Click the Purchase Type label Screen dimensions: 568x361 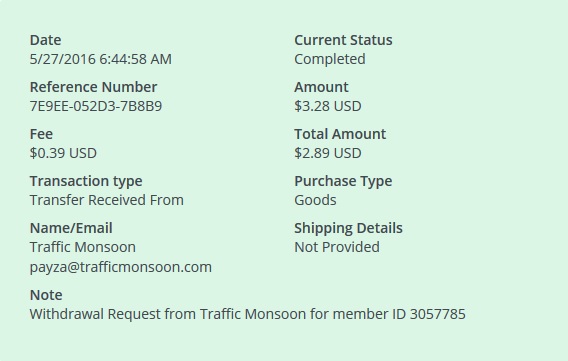(x=343, y=181)
